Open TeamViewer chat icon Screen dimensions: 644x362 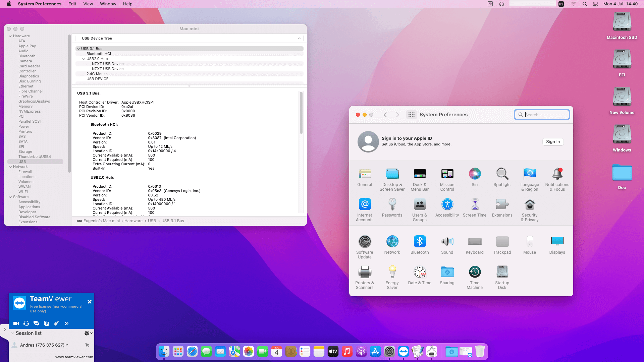36,323
